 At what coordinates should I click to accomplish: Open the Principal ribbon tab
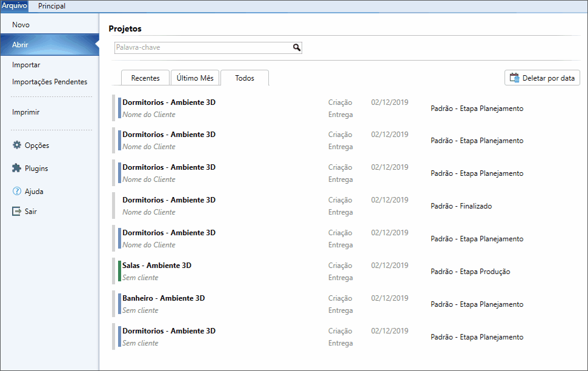(x=51, y=6)
